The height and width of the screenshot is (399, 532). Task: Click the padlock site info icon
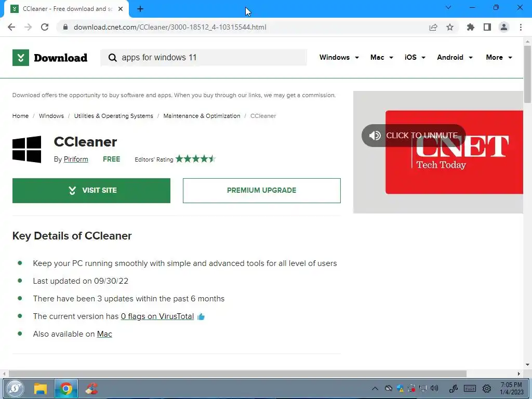(x=65, y=27)
